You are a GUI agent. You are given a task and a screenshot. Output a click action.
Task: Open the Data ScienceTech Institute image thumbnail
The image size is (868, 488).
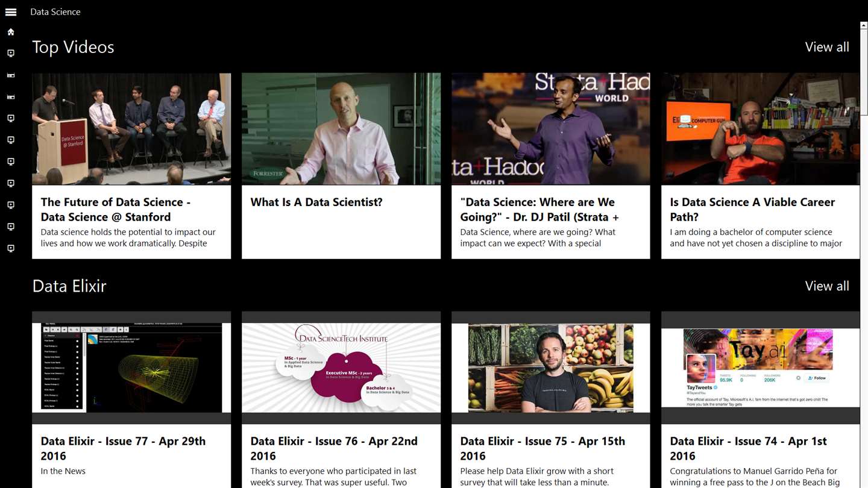(341, 368)
